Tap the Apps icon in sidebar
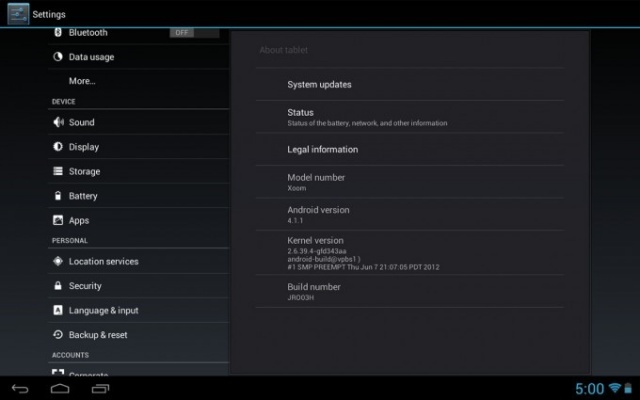The image size is (640, 400). pyautogui.click(x=58, y=220)
